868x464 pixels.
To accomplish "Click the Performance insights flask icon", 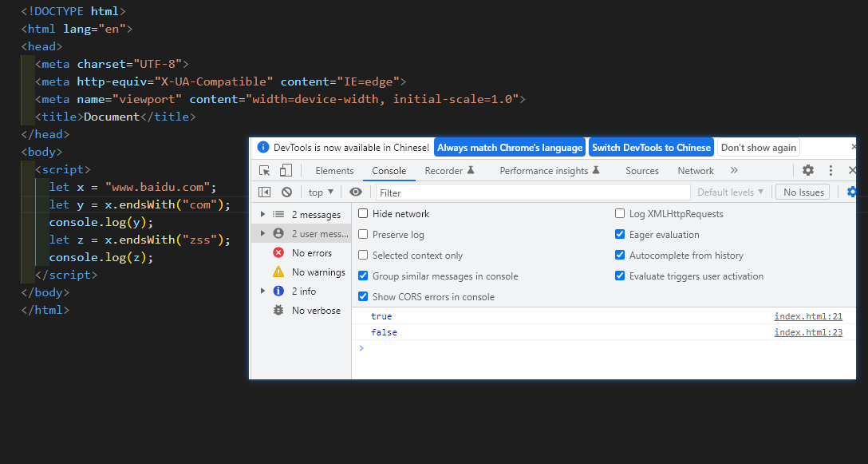I will coord(596,170).
